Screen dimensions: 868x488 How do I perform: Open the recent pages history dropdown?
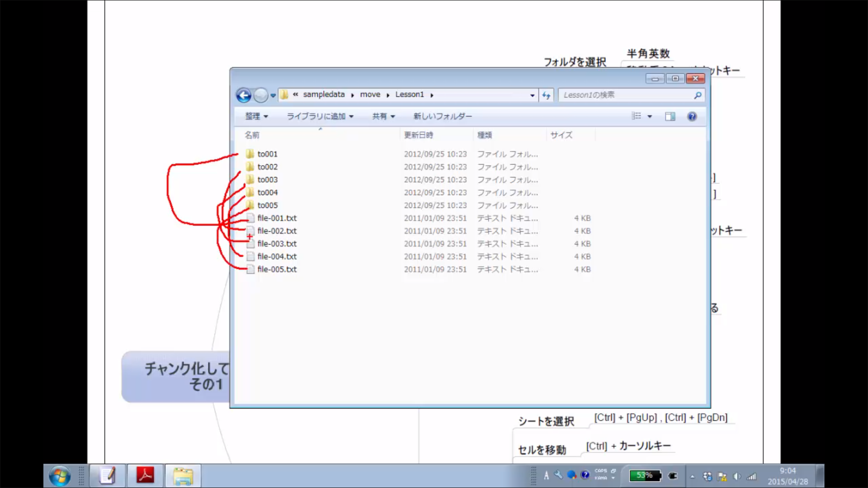tap(273, 95)
